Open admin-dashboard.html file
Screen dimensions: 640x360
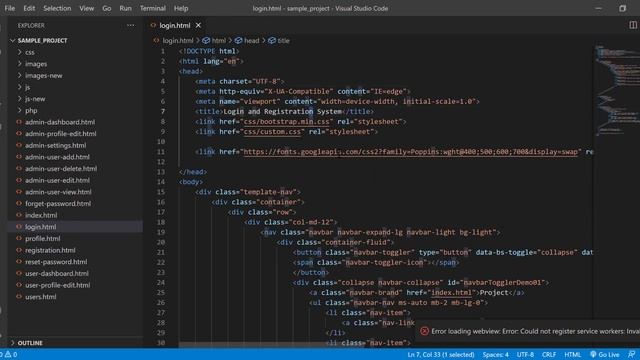(60, 122)
